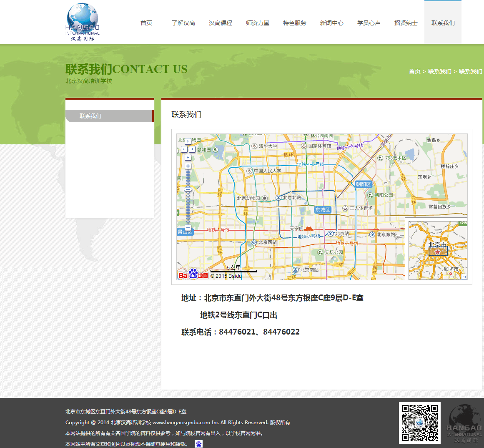484x448 pixels.
Task: Click the 清华大学 university marker icon
Action: point(254,146)
